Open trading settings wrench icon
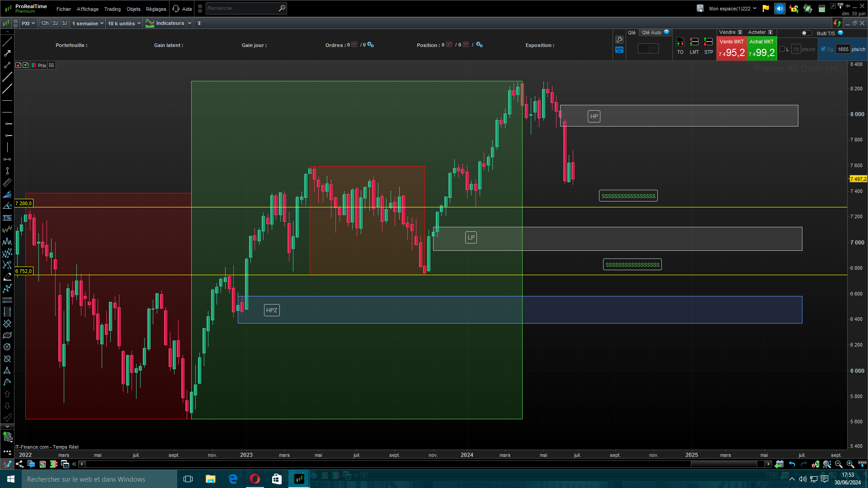This screenshot has height=488, width=868. click(x=619, y=40)
